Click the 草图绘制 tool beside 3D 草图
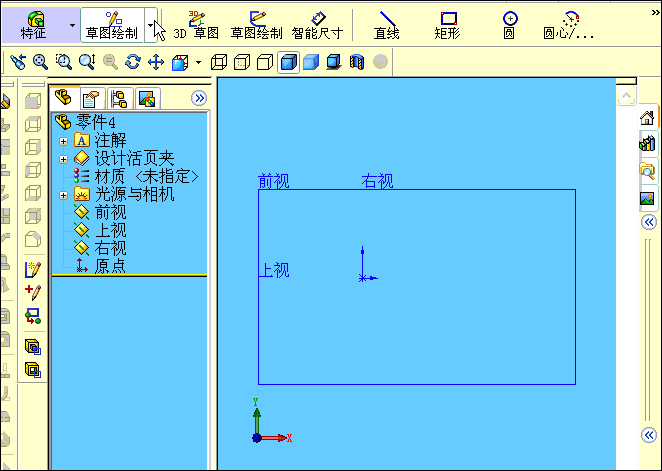This screenshot has width=662, height=471. pos(256,25)
